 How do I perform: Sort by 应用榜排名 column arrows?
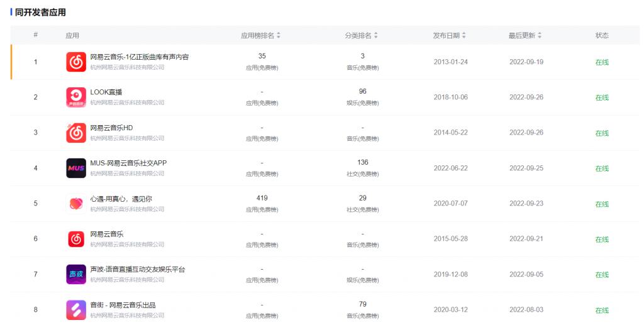point(279,36)
